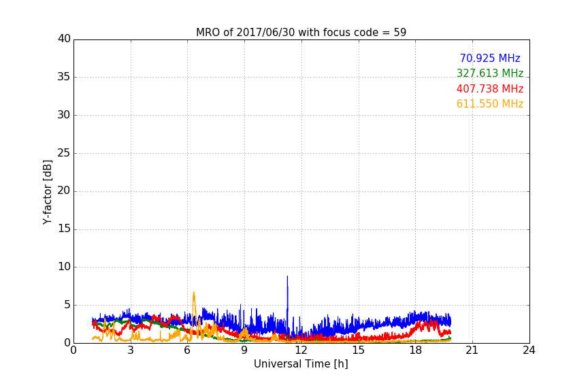The image size is (588, 392).
Task: Click the orange spike peak near 6 h
Action: (x=193, y=293)
